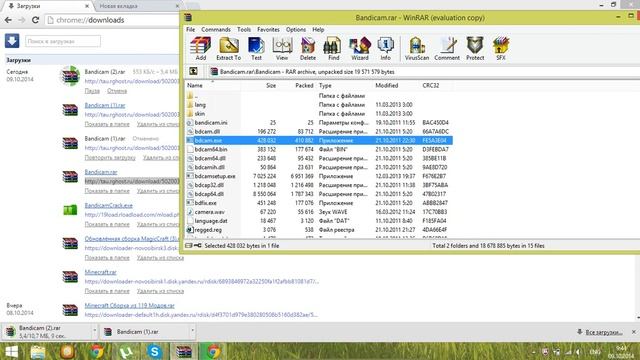
Task: Click the Chrome downloads search field
Action: [63, 41]
